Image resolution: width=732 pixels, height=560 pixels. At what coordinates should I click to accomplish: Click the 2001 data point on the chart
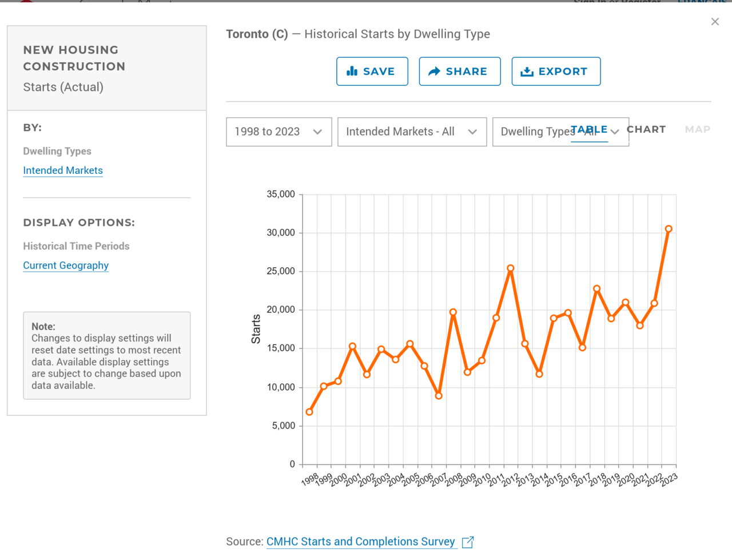tap(352, 346)
